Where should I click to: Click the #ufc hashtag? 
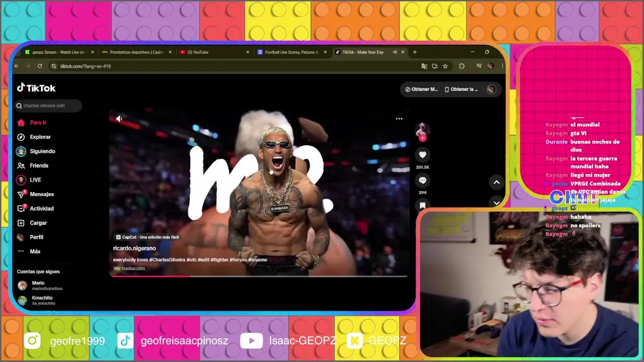click(191, 260)
